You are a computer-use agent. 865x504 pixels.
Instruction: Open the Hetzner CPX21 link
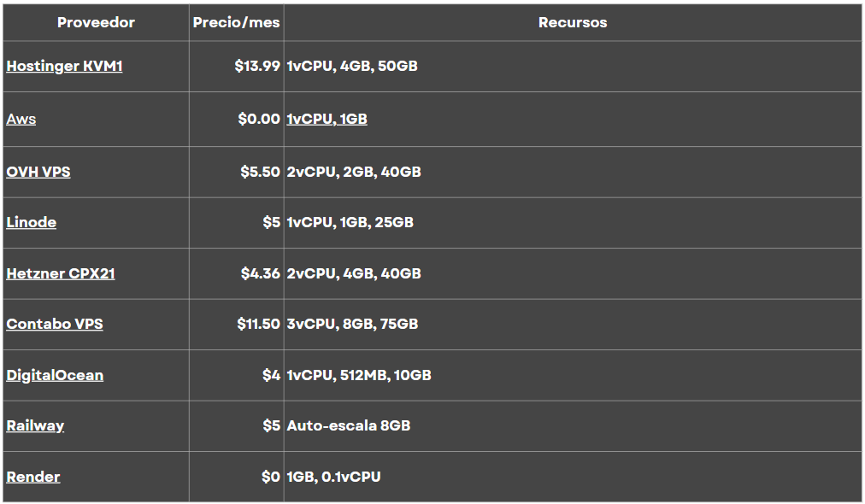[x=61, y=273]
